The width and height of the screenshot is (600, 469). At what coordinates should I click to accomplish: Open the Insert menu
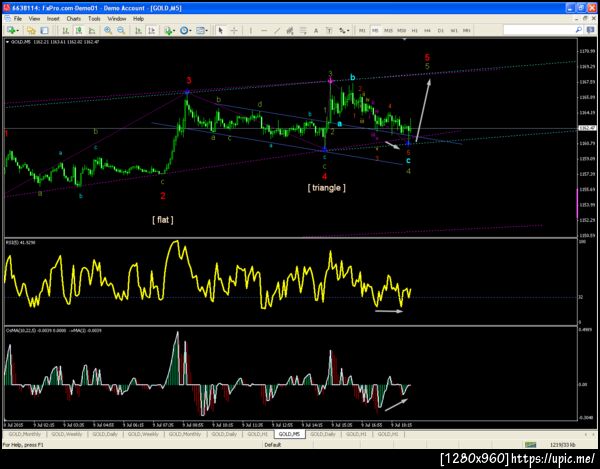53,18
